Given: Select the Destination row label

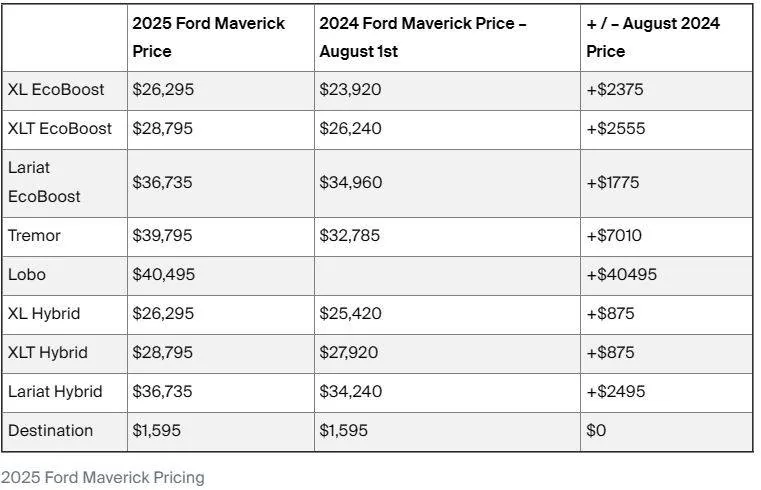Looking at the screenshot, I should pyautogui.click(x=50, y=431).
